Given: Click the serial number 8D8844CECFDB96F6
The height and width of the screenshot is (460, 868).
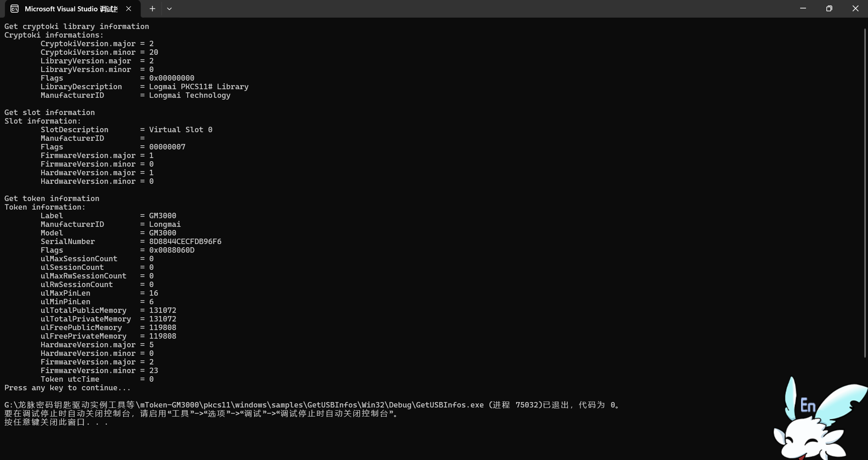Looking at the screenshot, I should 185,241.
